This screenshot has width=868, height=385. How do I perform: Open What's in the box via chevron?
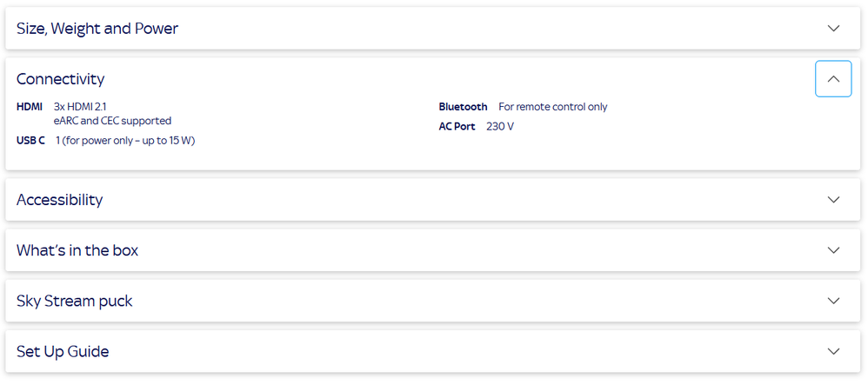point(833,250)
